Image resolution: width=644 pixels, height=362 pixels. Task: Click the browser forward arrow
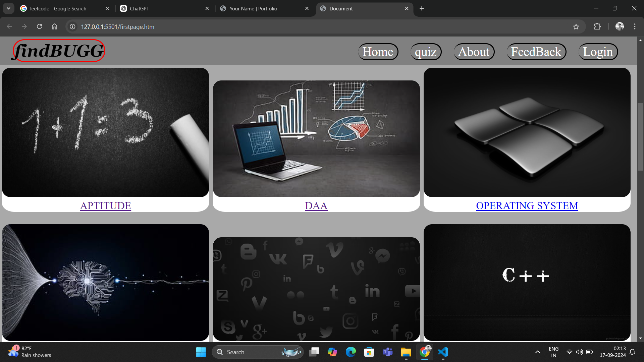tap(24, 26)
